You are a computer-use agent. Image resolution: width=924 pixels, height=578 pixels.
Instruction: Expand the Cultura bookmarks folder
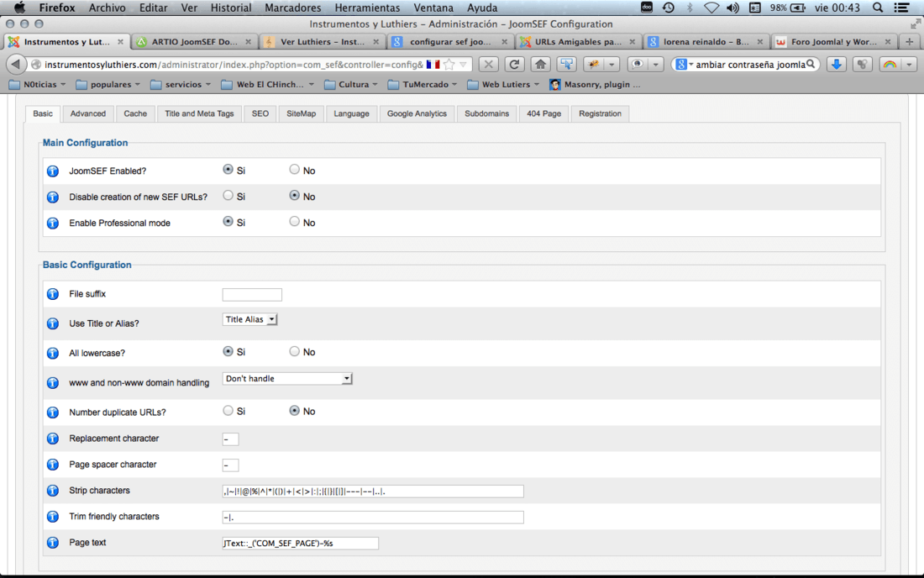coord(350,84)
